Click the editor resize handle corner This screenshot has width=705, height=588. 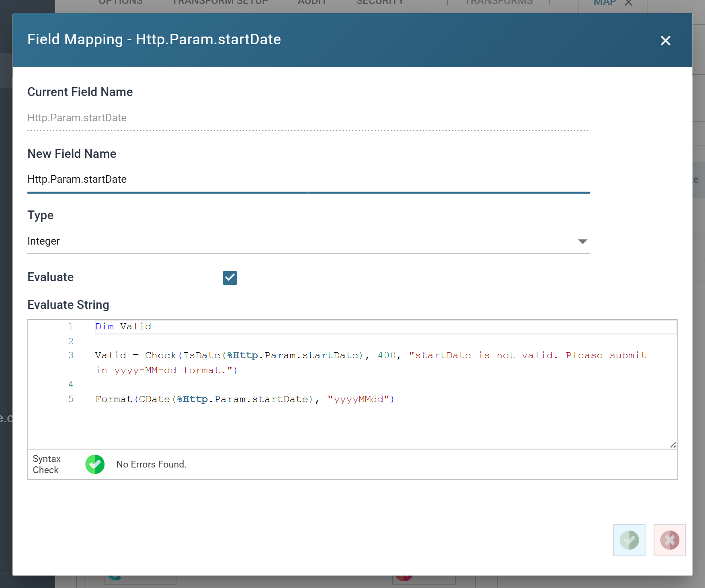click(673, 445)
